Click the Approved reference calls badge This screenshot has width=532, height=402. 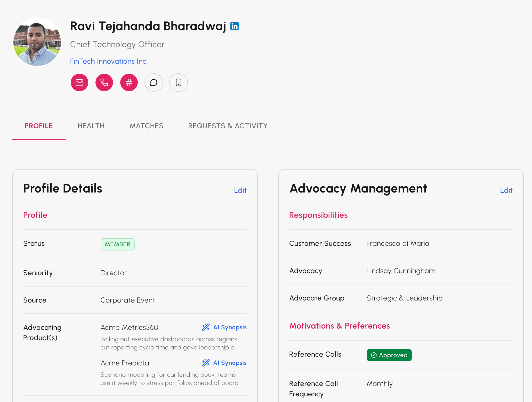pyautogui.click(x=389, y=355)
